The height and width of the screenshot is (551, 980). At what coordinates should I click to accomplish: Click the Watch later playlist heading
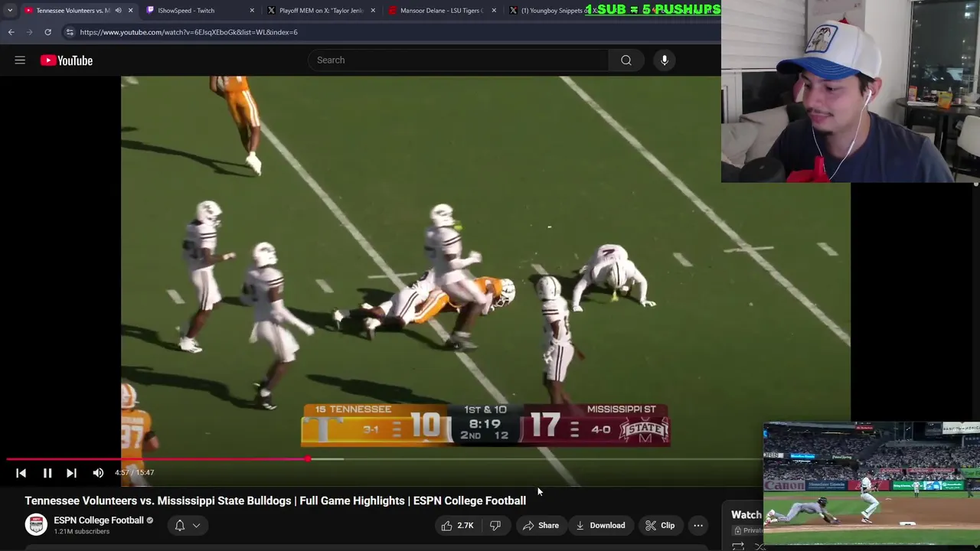click(746, 515)
